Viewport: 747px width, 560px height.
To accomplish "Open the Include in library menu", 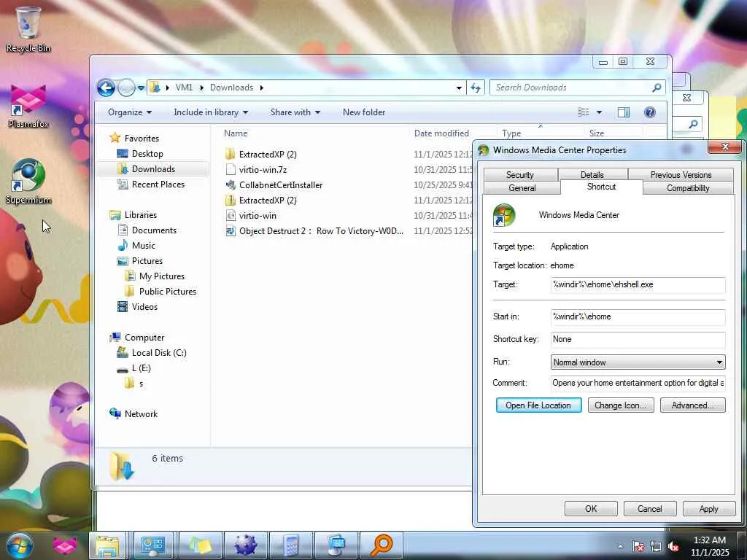I will pyautogui.click(x=211, y=112).
